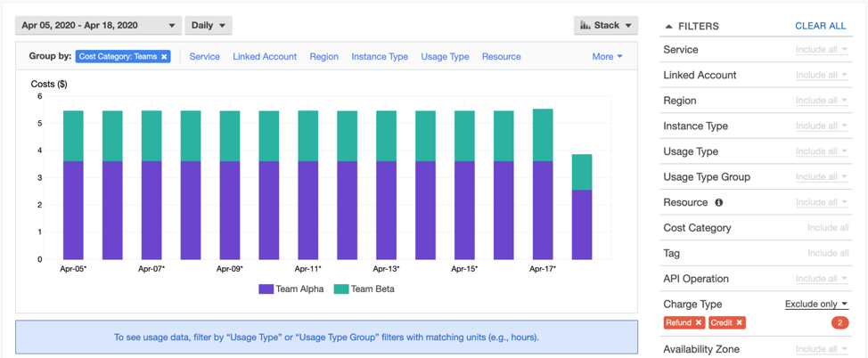Screen dimensions: 868x358
Task: Open the date range picker
Action: 98,25
